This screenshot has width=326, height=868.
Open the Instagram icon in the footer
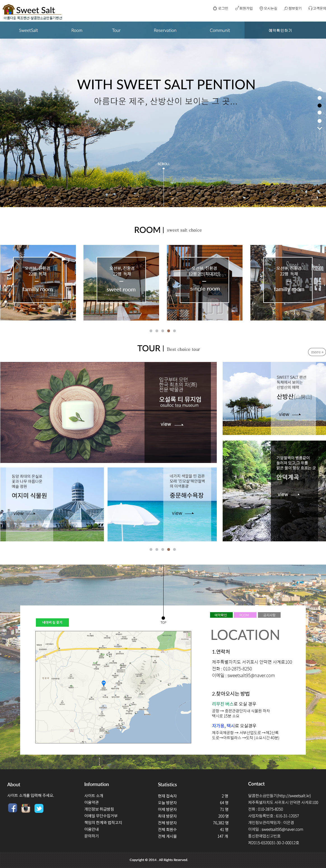coord(25,808)
